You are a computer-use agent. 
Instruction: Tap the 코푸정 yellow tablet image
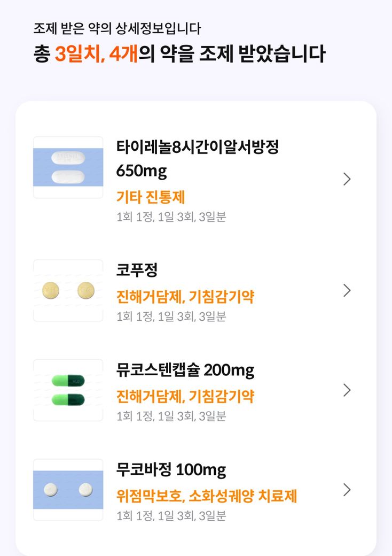pos(68,290)
